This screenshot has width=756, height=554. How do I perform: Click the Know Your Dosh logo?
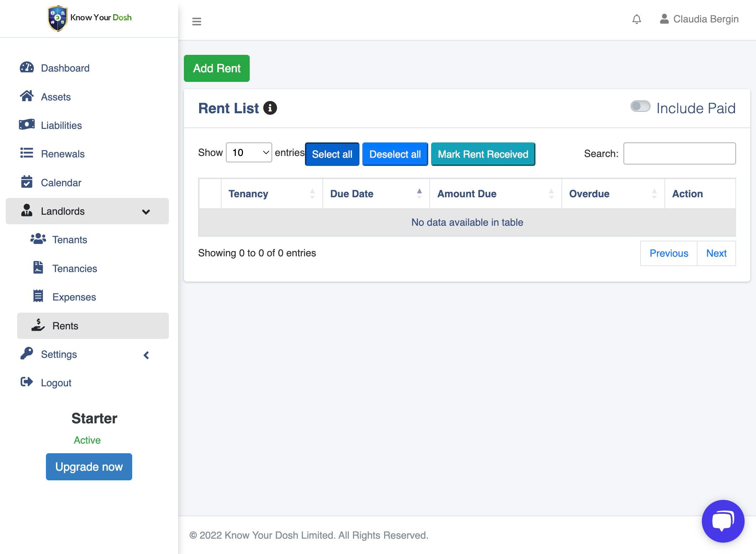[x=89, y=18]
